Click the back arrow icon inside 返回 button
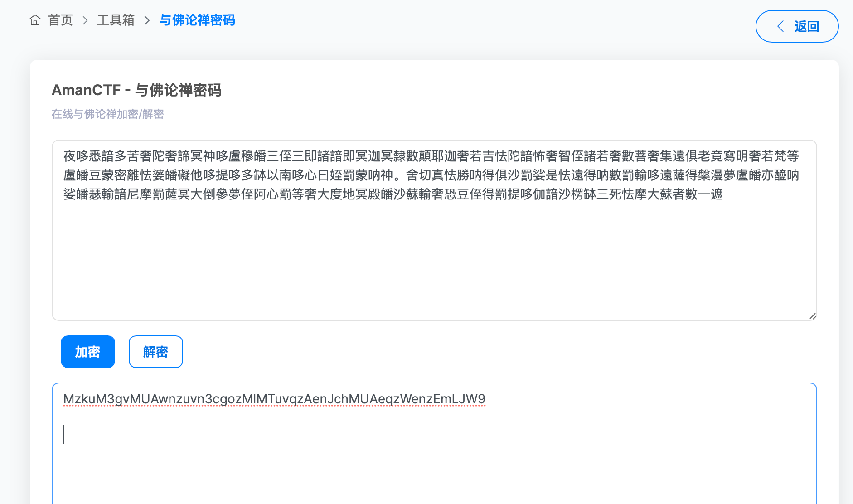 [x=780, y=26]
